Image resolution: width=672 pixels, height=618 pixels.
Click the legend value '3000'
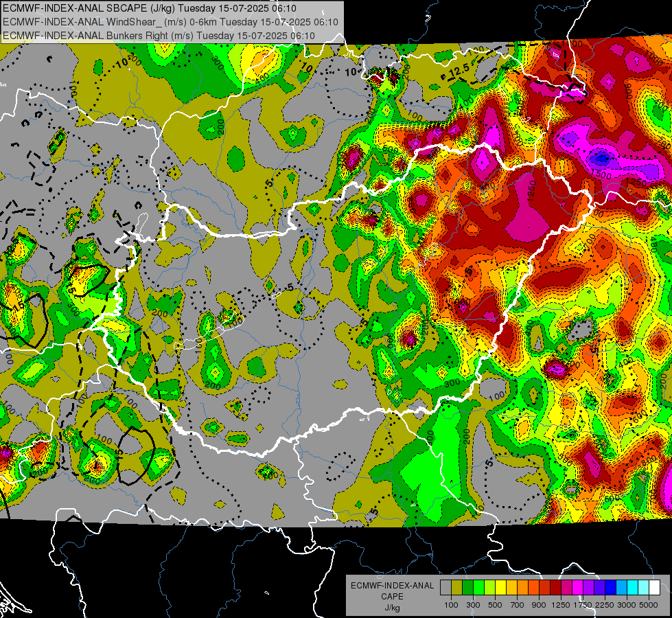pyautogui.click(x=627, y=605)
